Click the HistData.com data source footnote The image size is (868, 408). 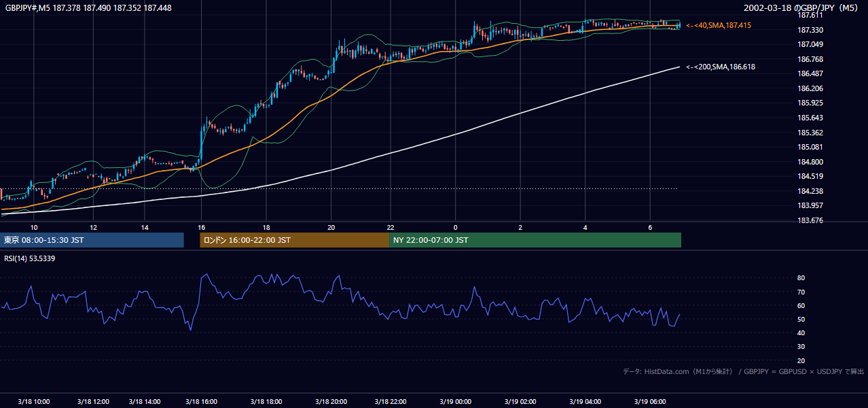(x=743, y=371)
